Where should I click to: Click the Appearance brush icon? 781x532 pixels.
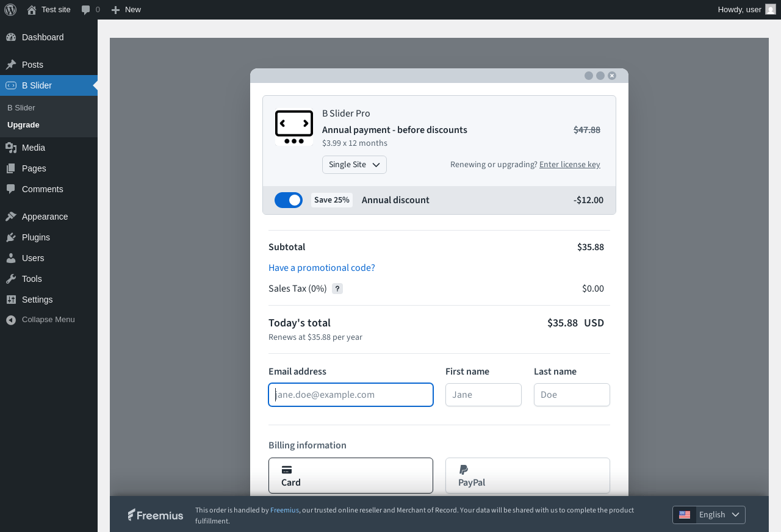tap(11, 217)
